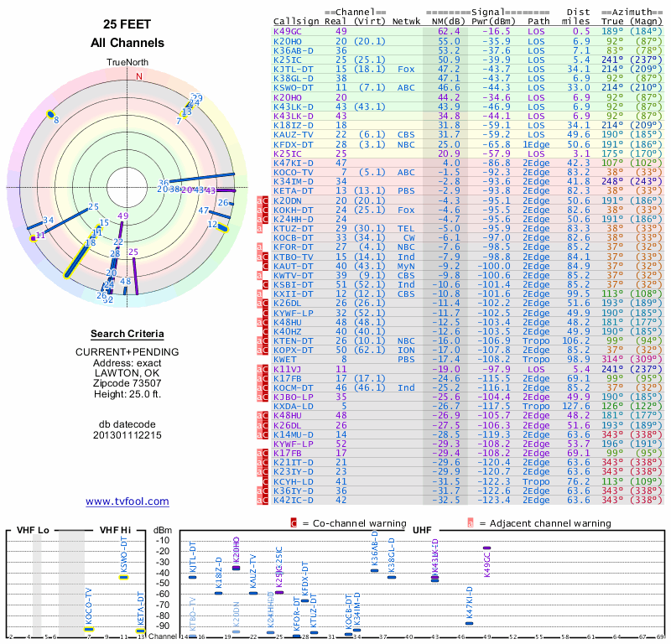Image resolution: width=671 pixels, height=644 pixels.
Task: Click the KXDA-LD callsign in the table
Action: [294, 407]
